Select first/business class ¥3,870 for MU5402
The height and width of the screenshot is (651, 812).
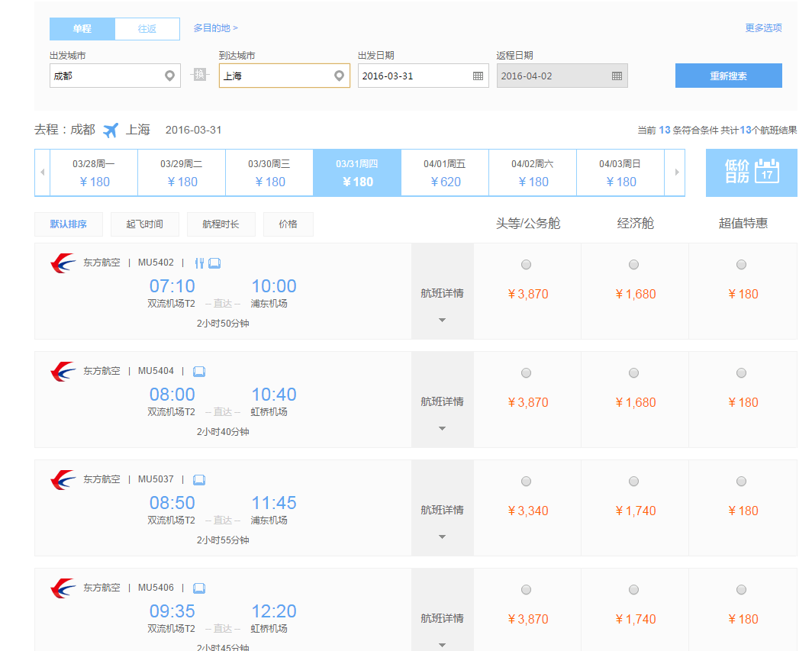[526, 265]
